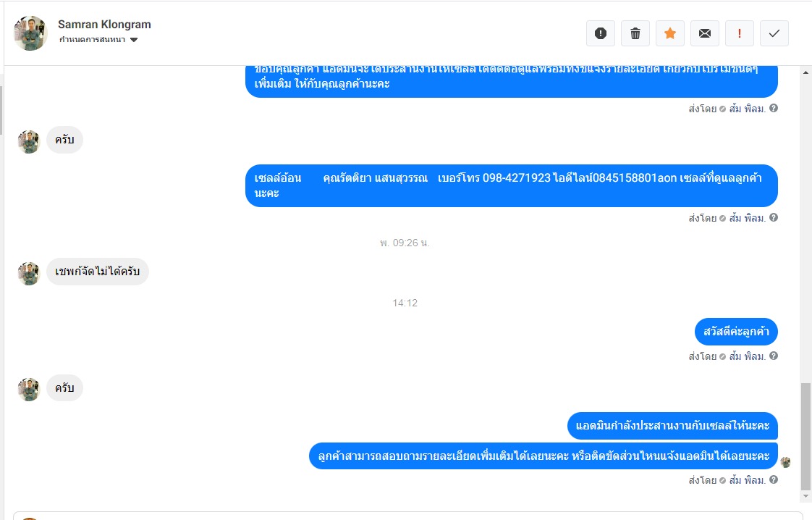This screenshot has width=812, height=520.
Task: Click scrollbar up arrow in chat
Action: click(x=805, y=72)
